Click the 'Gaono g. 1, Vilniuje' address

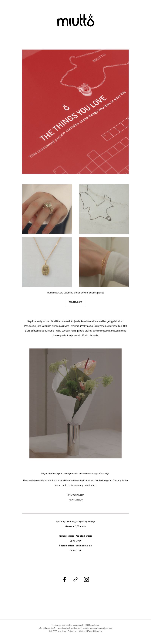coord(75,526)
